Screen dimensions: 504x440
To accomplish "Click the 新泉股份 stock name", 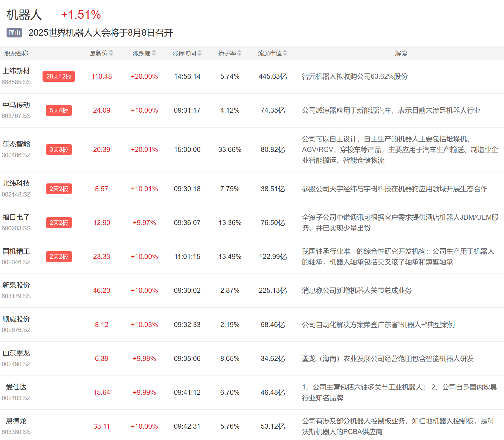I will (16, 285).
